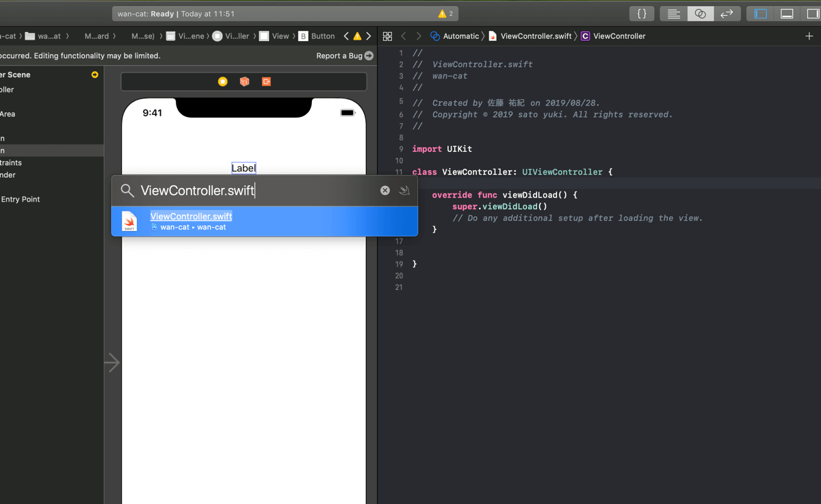Click the iPhone status bar time 9:41
Screen dimensions: 821x504
coord(152,113)
